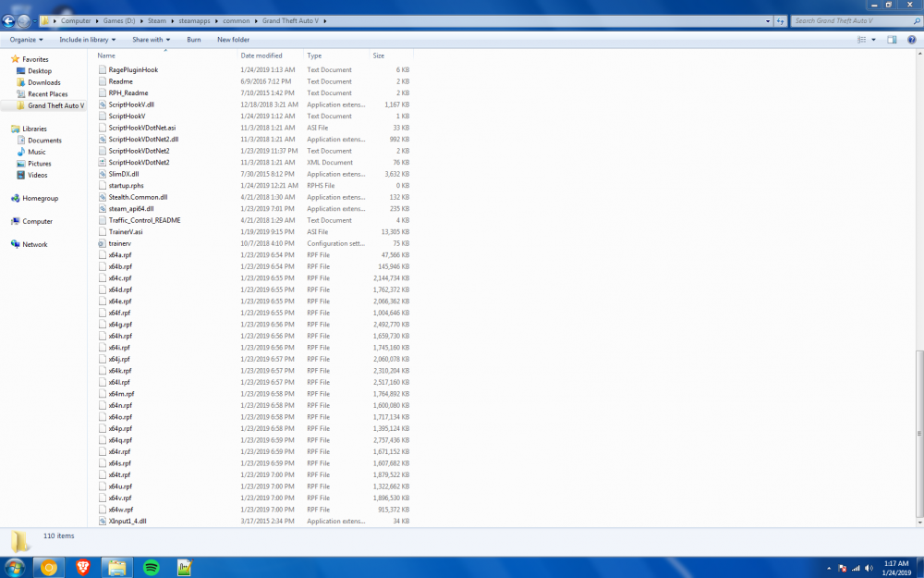924x578 pixels.
Task: Click common in the address path
Action: click(237, 20)
